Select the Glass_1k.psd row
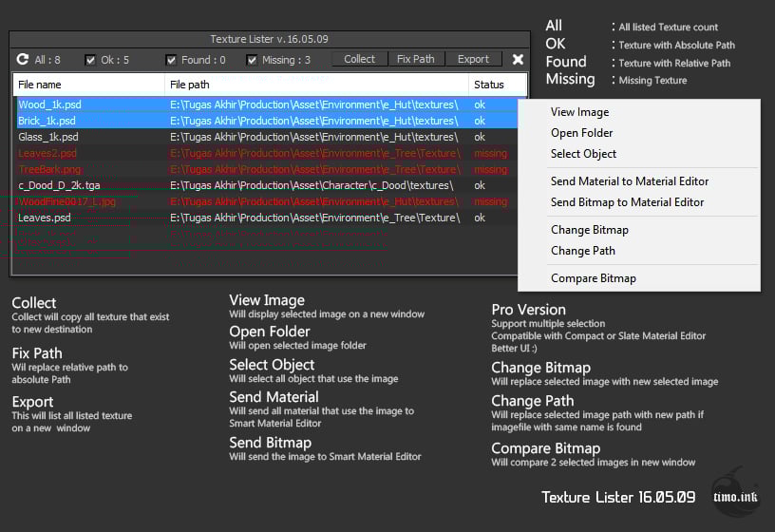 [x=266, y=137]
